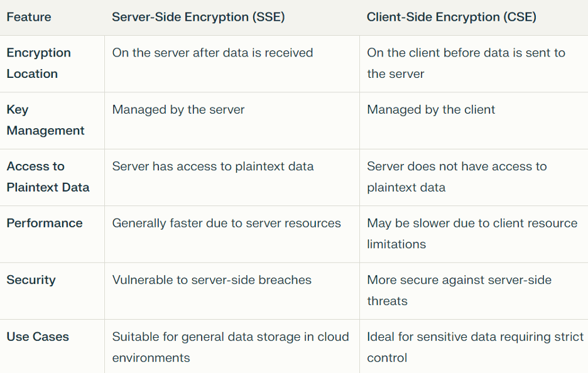Click the Feature column header
The width and height of the screenshot is (588, 373).
tap(29, 17)
